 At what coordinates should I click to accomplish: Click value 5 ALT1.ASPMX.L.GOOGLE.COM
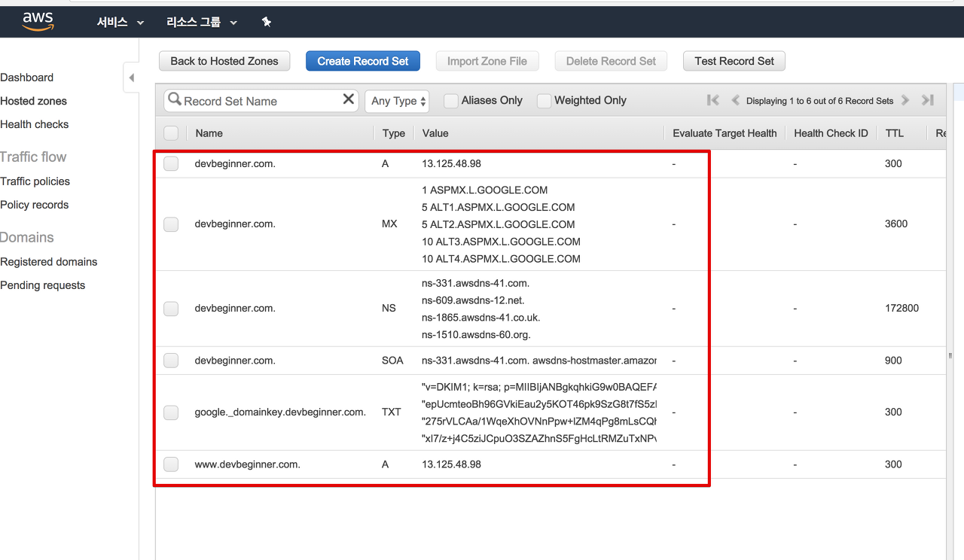coord(499,207)
